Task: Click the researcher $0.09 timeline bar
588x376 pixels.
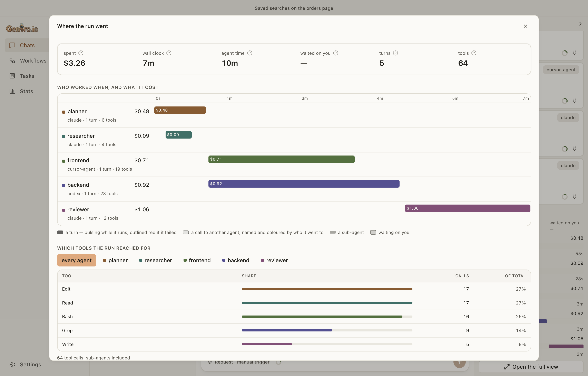Action: [x=178, y=135]
